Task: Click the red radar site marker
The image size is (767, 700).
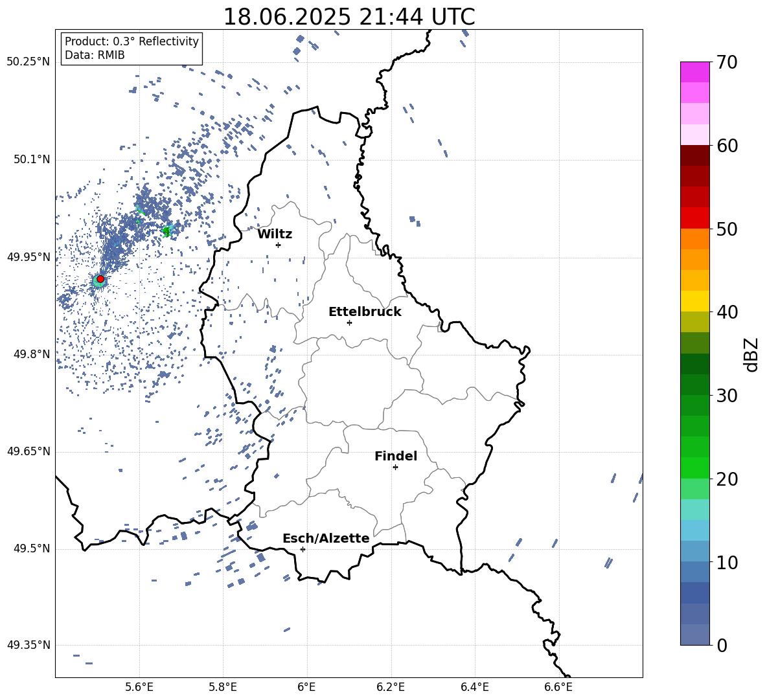Action: pos(100,279)
